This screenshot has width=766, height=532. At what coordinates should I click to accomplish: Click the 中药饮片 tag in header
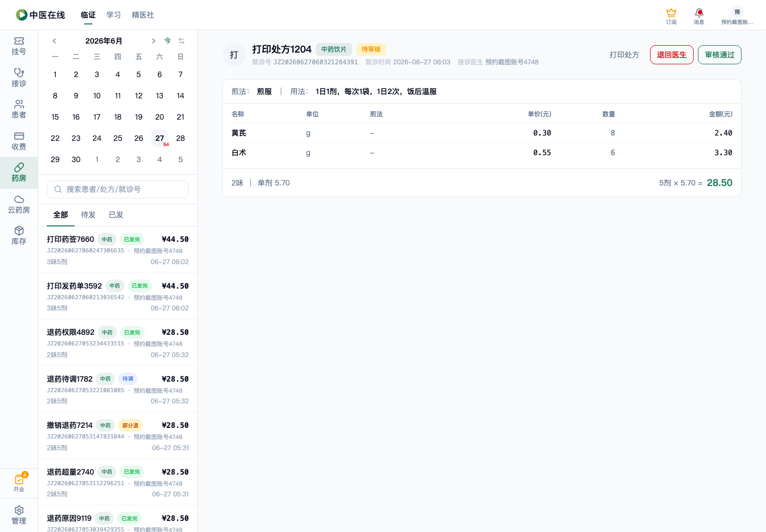coord(334,49)
